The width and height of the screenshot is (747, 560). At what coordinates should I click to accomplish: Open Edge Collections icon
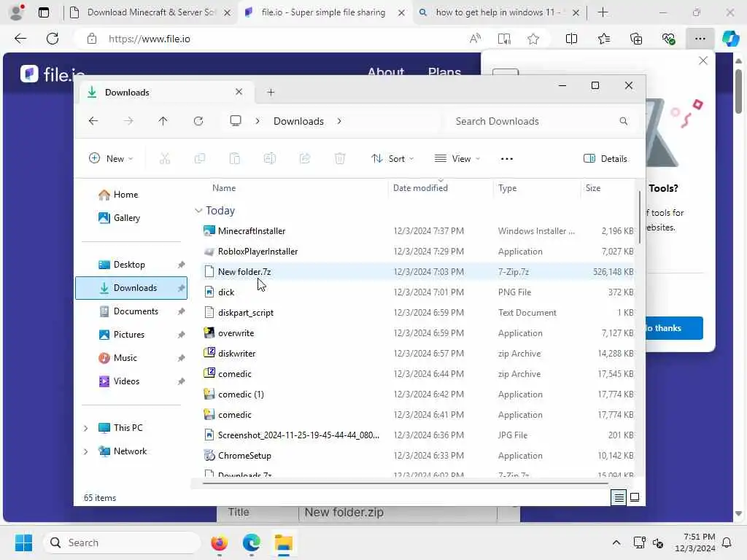(x=636, y=39)
